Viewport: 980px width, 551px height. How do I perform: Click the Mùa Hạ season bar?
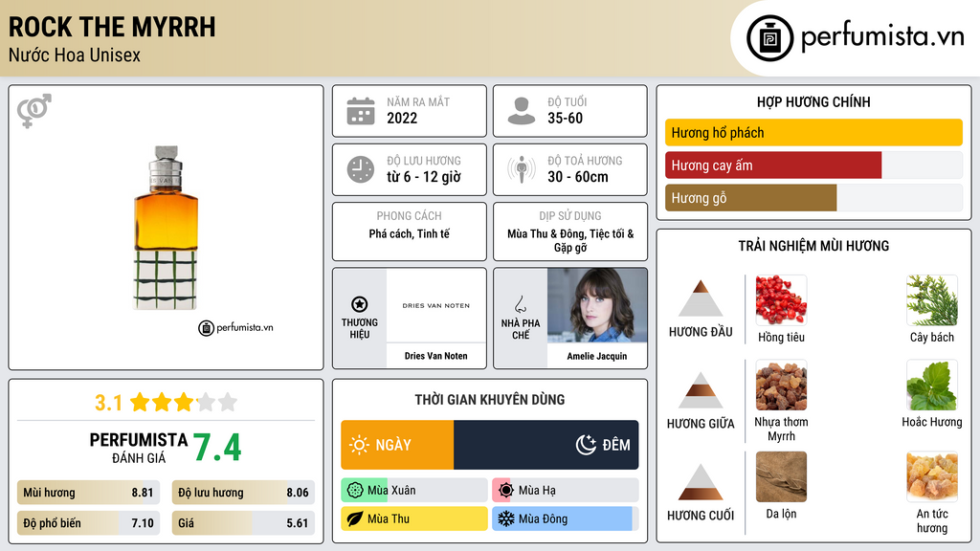(x=566, y=491)
